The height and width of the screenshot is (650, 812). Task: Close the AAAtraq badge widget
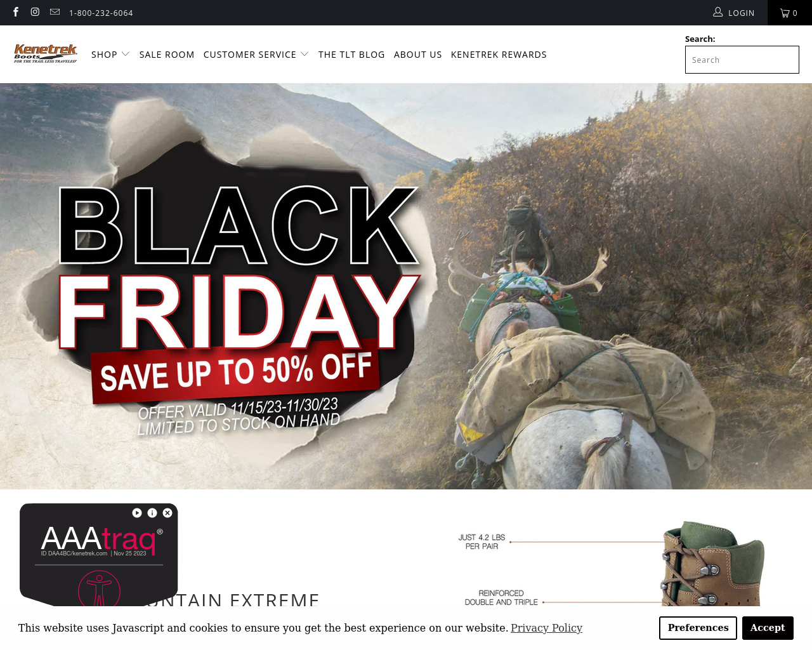[167, 513]
